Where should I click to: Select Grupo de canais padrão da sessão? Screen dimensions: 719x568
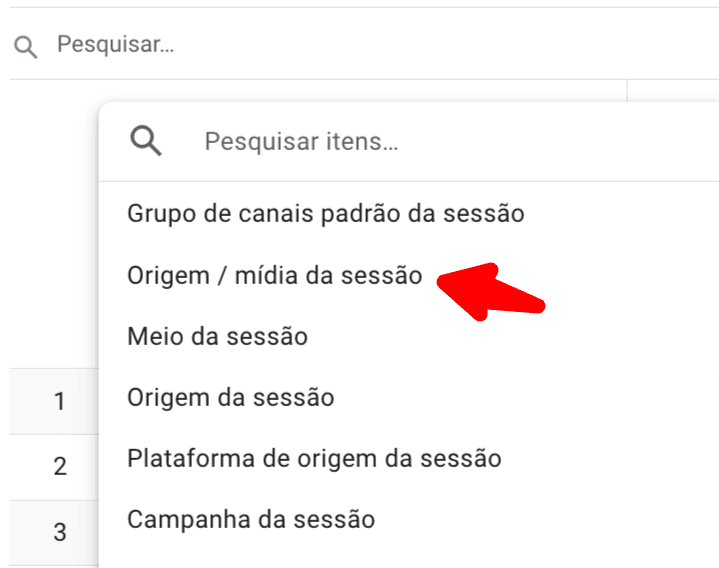pos(325,213)
